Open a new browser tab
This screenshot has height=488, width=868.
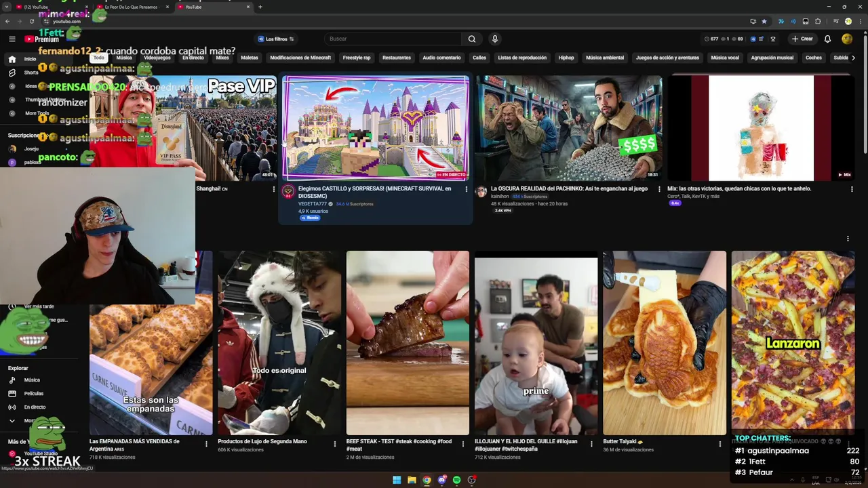(x=260, y=7)
